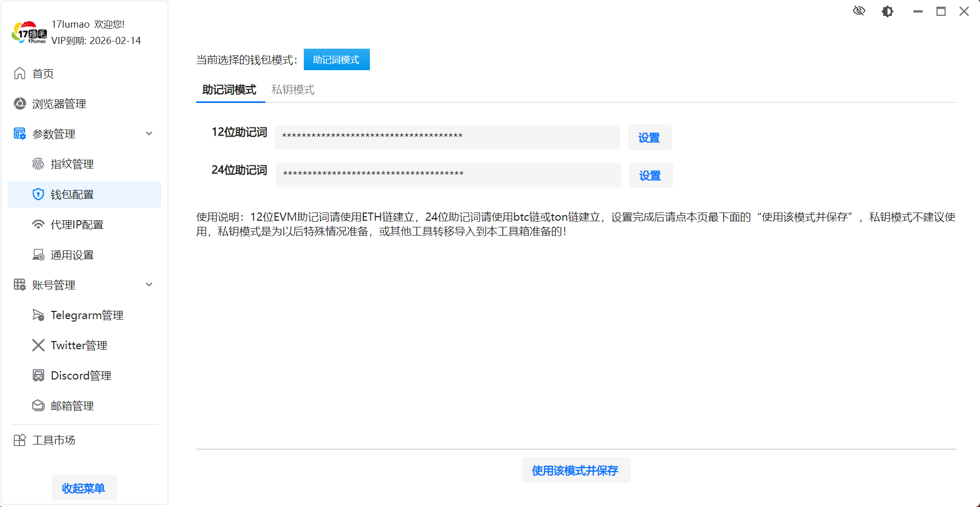Click the 12位助记词 masked input field

(447, 137)
